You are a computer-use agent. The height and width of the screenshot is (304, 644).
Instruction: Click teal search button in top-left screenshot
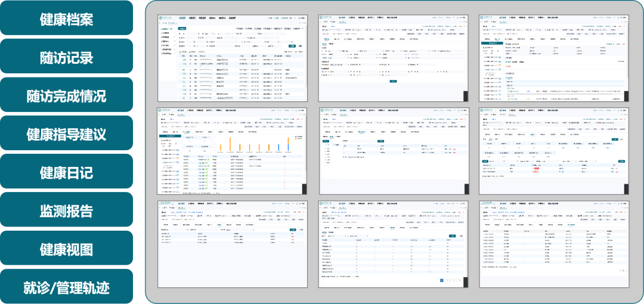(x=292, y=45)
